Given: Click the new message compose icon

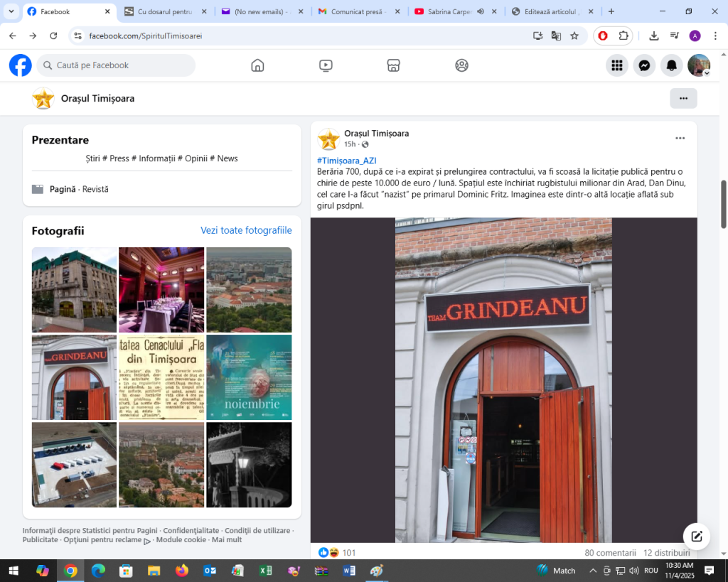Looking at the screenshot, I should pos(696,537).
